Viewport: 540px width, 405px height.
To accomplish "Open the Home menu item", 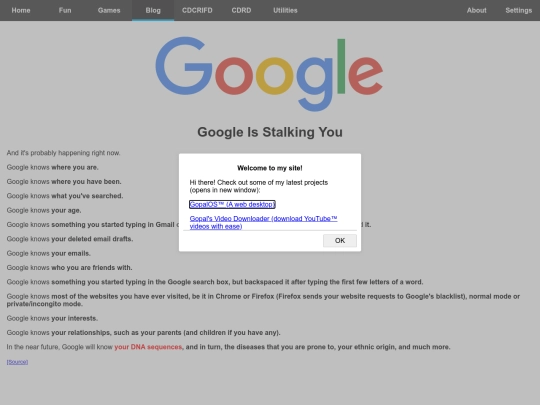I will click(21, 10).
